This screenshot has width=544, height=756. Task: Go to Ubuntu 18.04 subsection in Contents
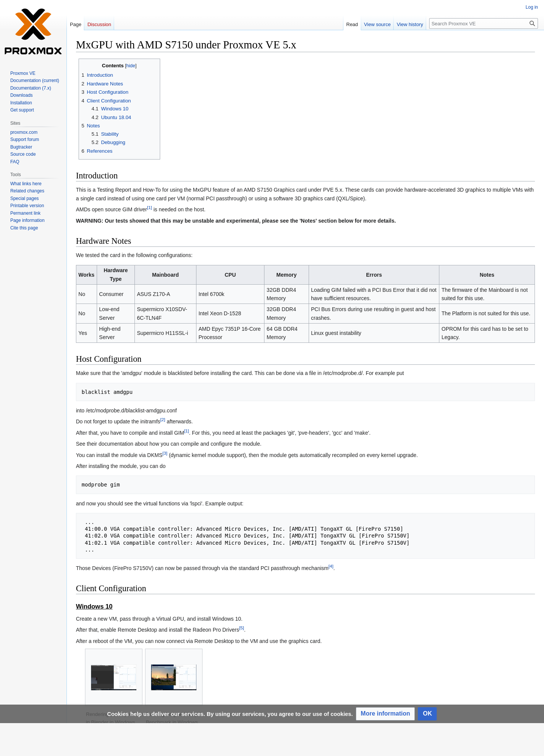[116, 118]
